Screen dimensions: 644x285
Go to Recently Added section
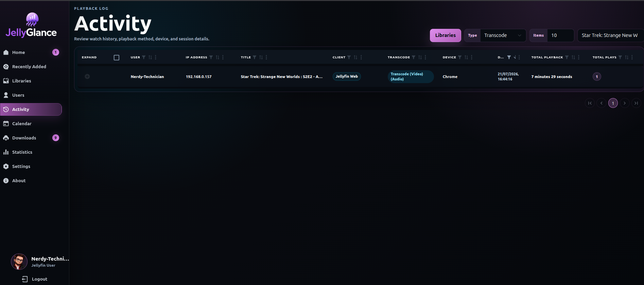[31, 66]
